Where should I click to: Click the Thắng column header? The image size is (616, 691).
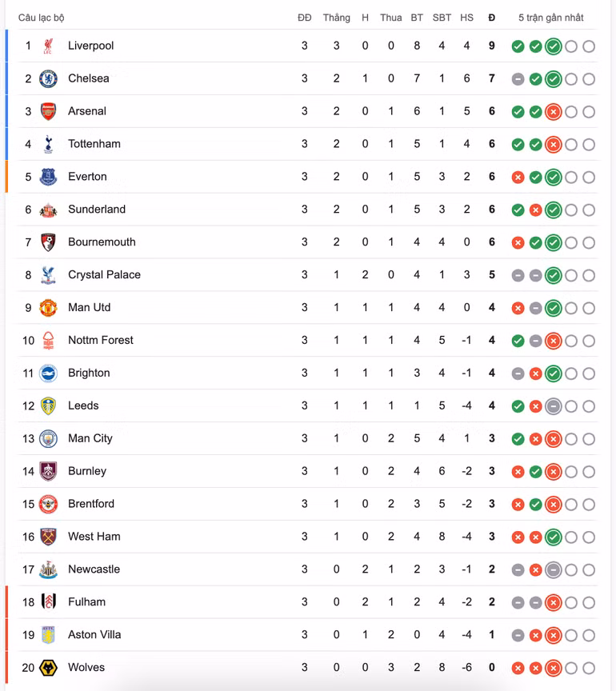(x=336, y=18)
